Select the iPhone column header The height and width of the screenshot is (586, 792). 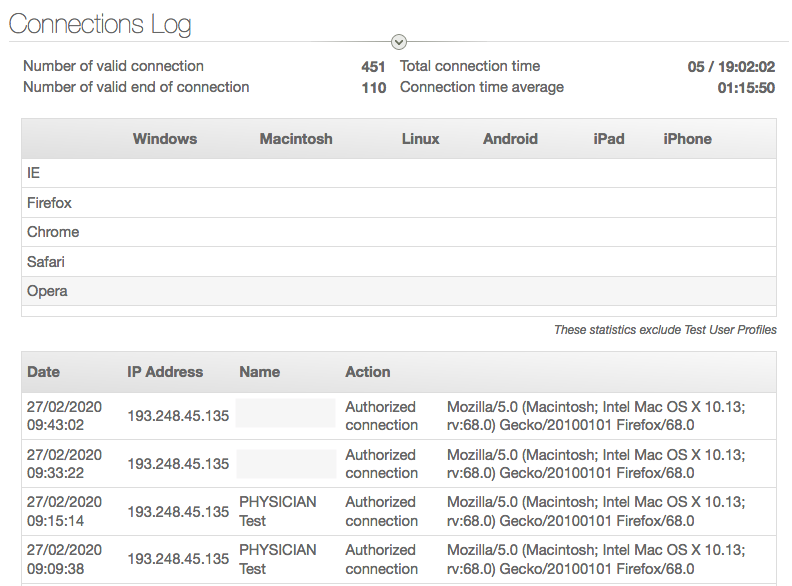point(687,139)
